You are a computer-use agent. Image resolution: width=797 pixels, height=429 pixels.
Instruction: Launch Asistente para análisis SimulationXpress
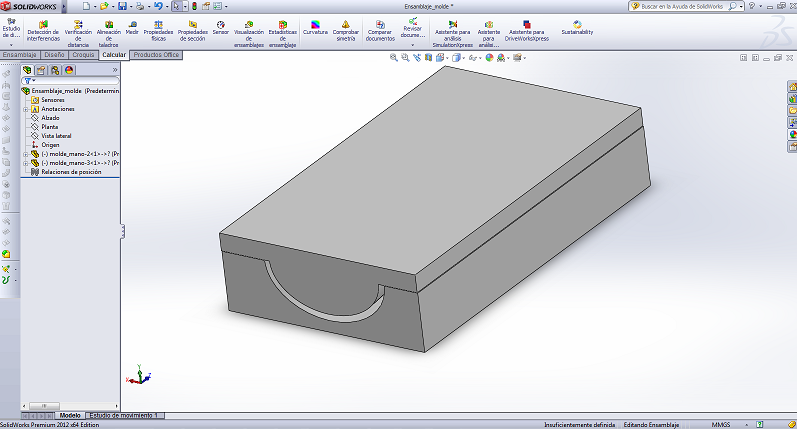coord(452,34)
